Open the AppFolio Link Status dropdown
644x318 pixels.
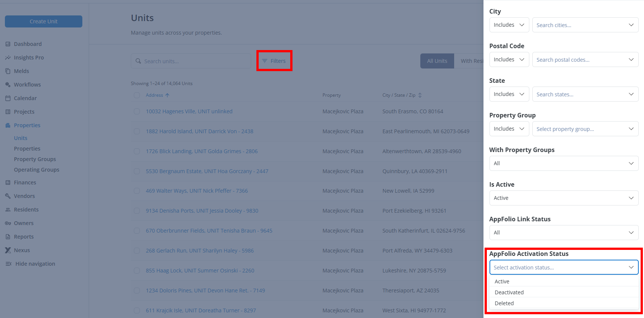click(x=564, y=233)
